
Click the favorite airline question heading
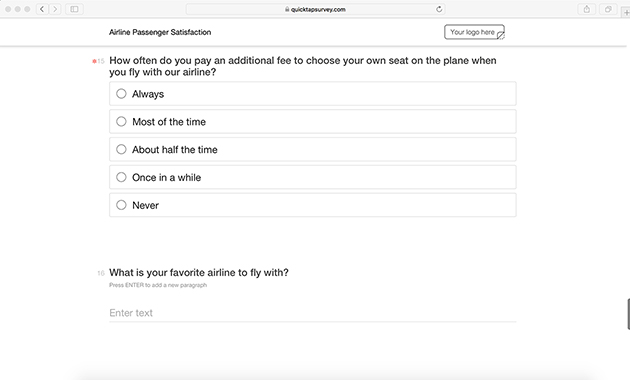(x=199, y=273)
